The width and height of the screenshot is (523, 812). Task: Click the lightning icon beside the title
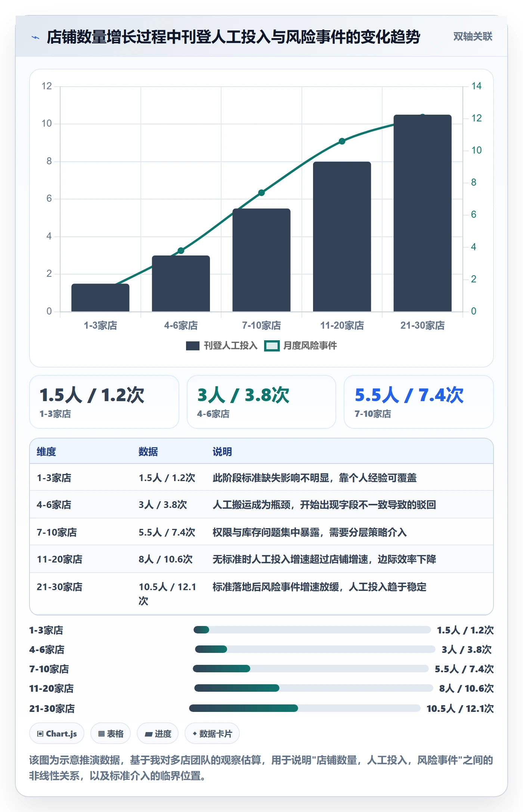point(35,37)
